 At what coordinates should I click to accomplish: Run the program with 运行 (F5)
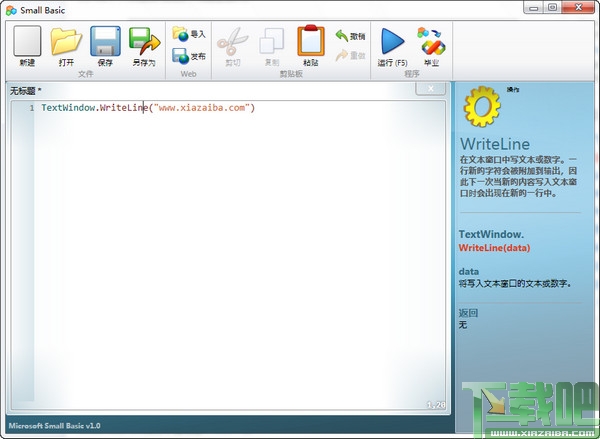393,41
